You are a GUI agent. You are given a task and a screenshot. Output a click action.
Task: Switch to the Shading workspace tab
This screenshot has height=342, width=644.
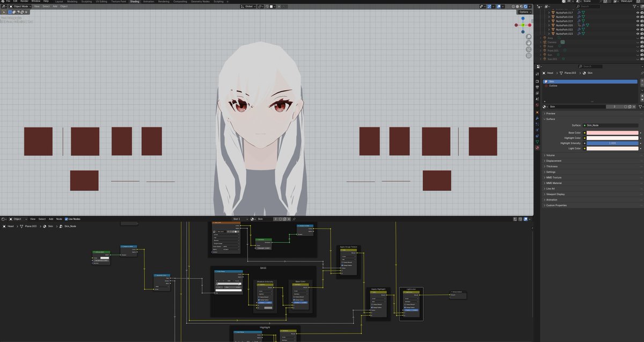pos(134,2)
